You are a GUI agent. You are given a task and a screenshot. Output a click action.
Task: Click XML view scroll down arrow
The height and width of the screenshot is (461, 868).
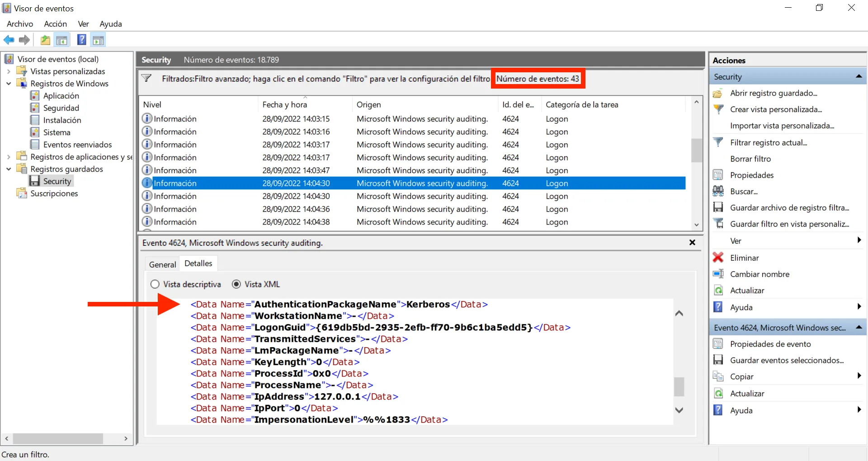679,410
